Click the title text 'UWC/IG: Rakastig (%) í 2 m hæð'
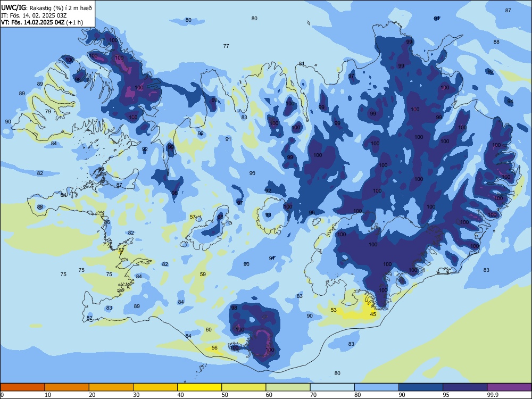This screenshot has width=532, height=399. [x=46, y=8]
